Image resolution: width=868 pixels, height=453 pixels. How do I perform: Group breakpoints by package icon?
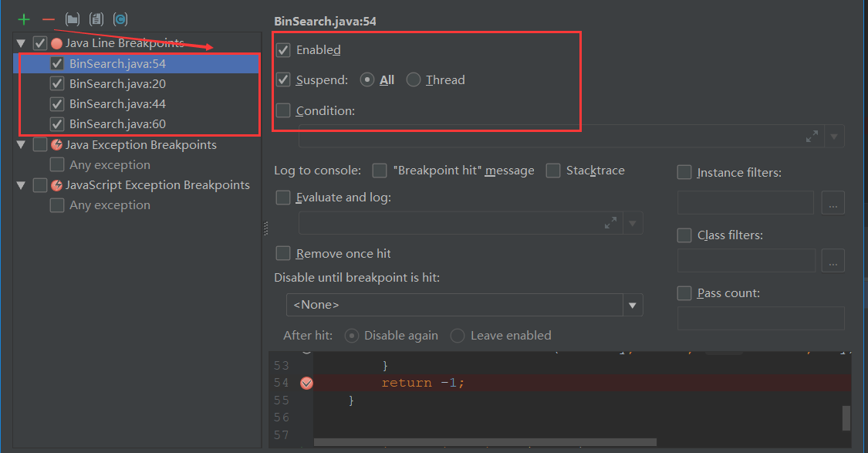pos(73,20)
